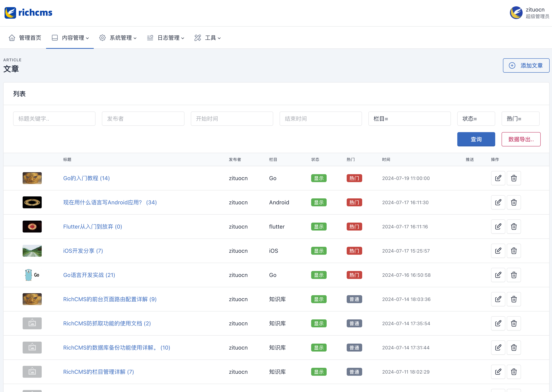Click the richcms logo
The width and height of the screenshot is (552, 392).
point(28,12)
